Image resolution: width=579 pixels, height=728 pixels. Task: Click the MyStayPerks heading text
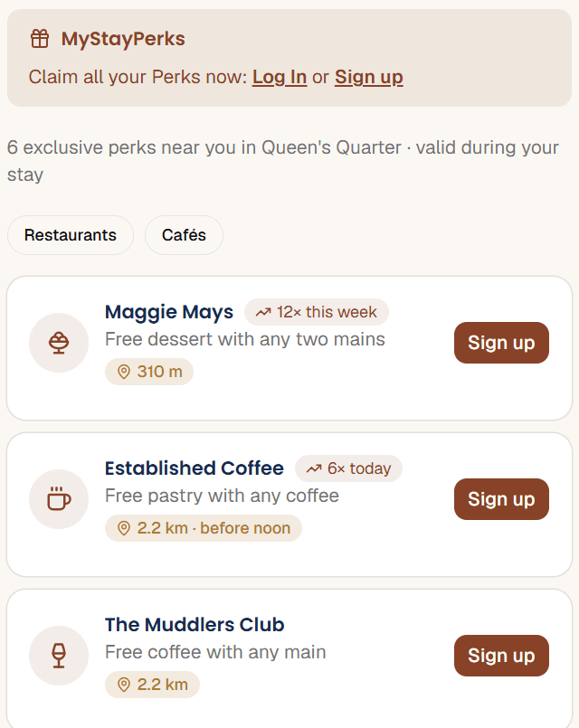(x=123, y=39)
